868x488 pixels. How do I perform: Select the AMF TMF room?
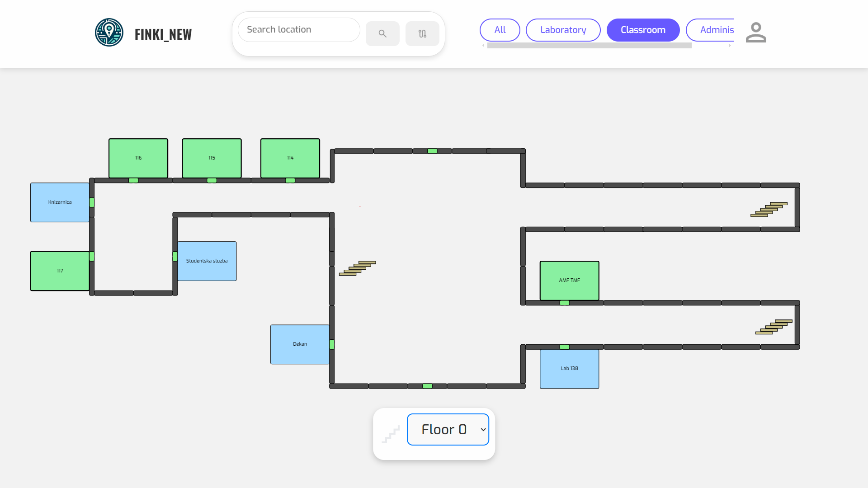[569, 280]
